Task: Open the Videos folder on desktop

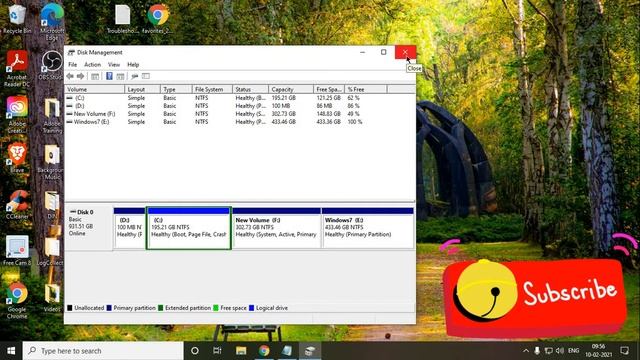Action: [52, 297]
